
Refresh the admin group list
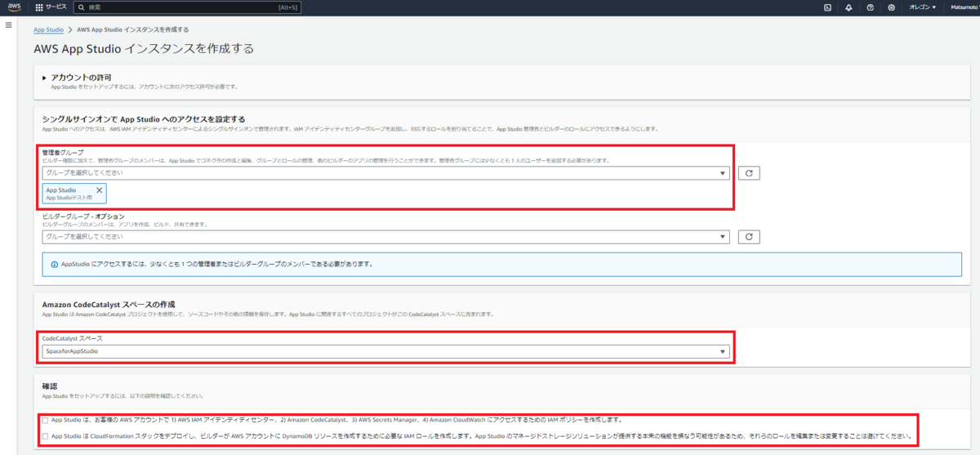click(x=749, y=173)
